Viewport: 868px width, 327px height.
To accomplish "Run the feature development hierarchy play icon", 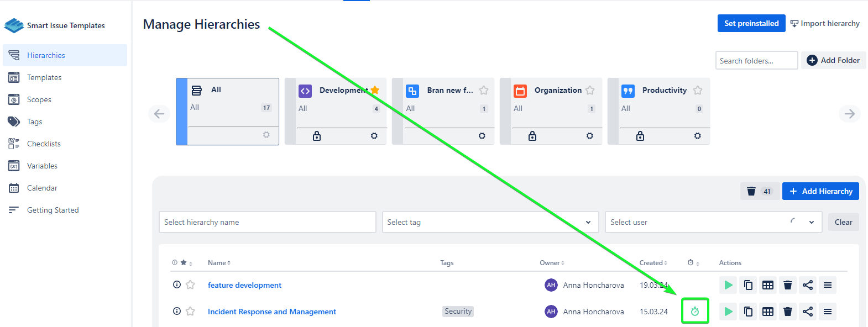I will click(x=728, y=285).
